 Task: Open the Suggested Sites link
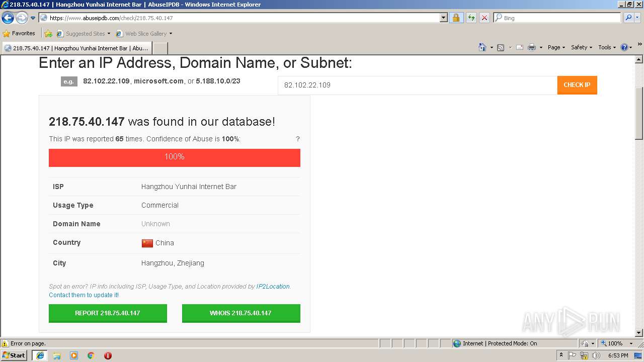click(83, 34)
